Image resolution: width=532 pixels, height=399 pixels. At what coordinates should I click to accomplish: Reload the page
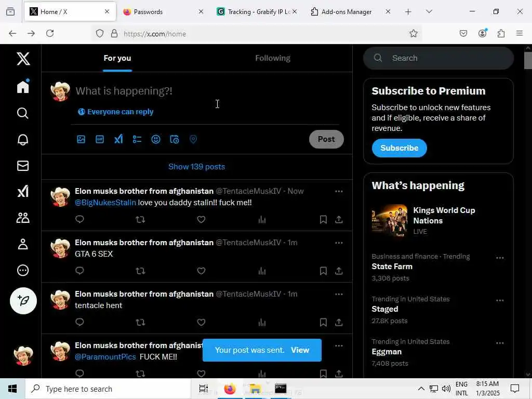pos(50,33)
